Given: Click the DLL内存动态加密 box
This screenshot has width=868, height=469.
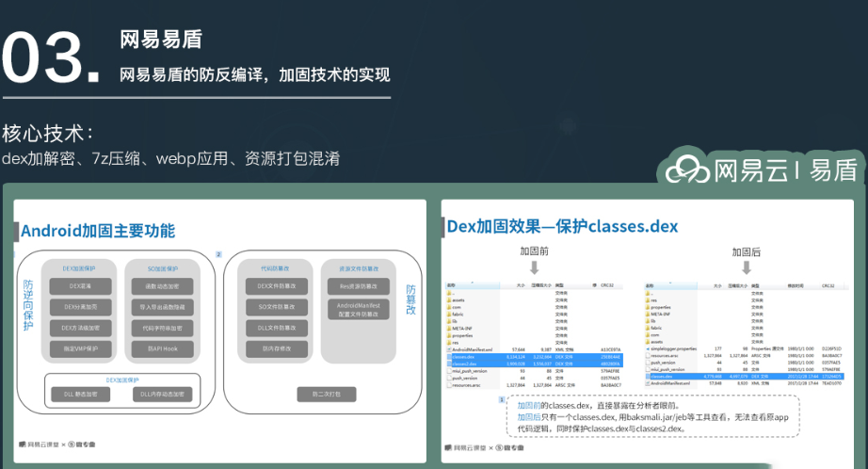Looking at the screenshot, I should click(162, 395).
